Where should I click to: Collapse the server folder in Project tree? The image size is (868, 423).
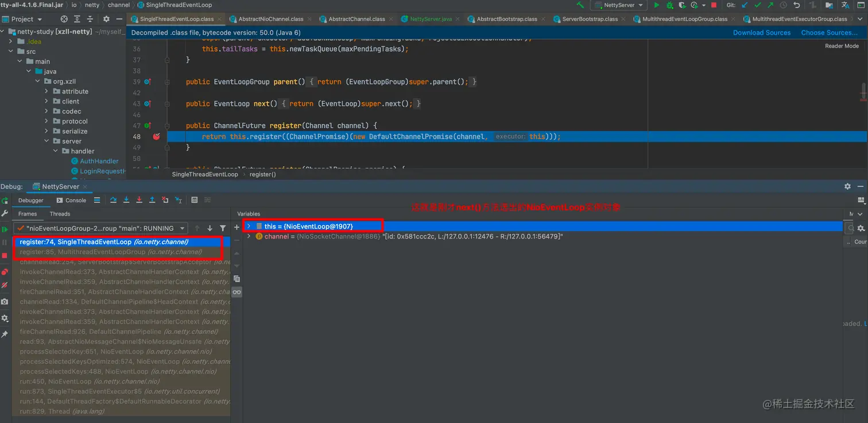click(46, 141)
